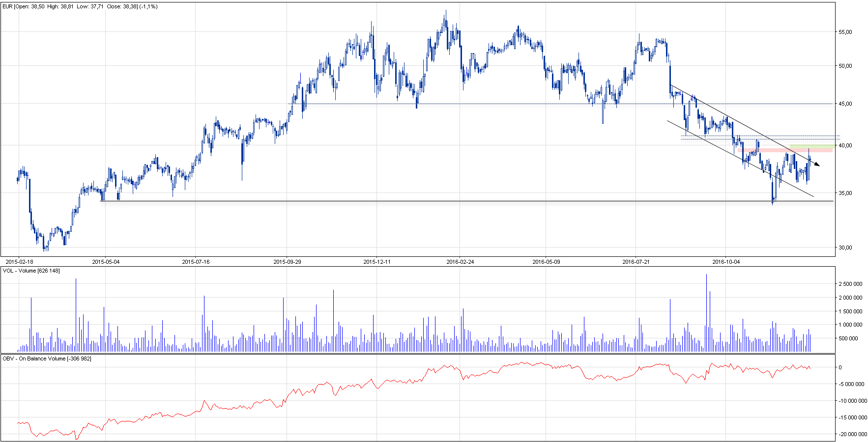Click the 55,00 price axis label
868x442 pixels.
click(845, 32)
